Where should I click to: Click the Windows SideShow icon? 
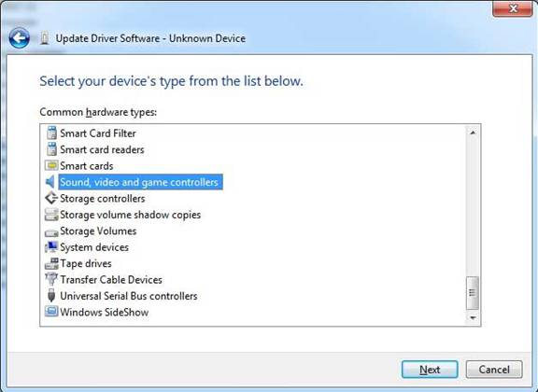pyautogui.click(x=51, y=312)
